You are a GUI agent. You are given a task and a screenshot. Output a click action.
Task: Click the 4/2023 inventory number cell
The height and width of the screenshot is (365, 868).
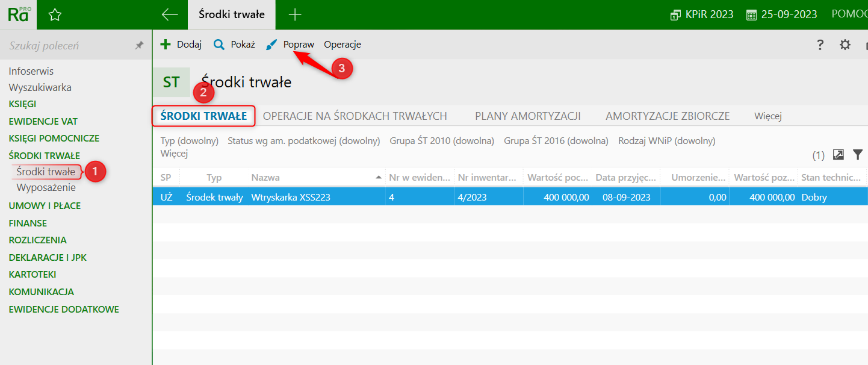tap(471, 197)
